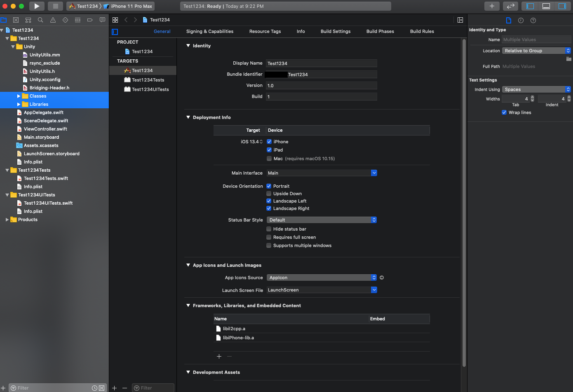The width and height of the screenshot is (573, 392).
Task: Open the Build Rules tab
Action: [x=422, y=31]
